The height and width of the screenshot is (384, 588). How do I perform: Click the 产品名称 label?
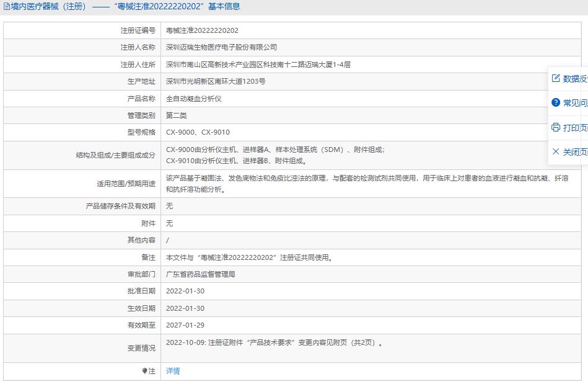coord(141,99)
